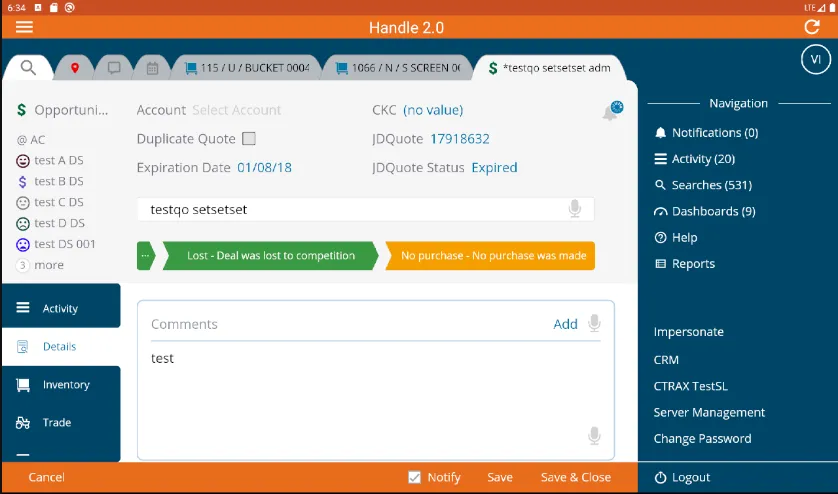This screenshot has width=838, height=494.
Task: Open the calendar tab
Action: click(x=152, y=68)
